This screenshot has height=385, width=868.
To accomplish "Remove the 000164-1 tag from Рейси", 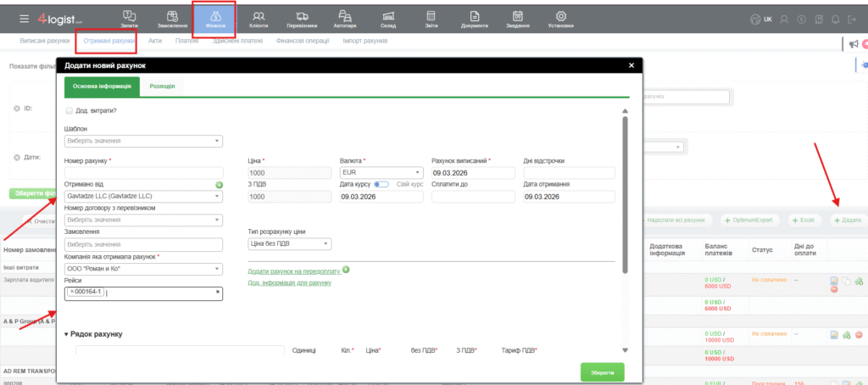I will click(x=72, y=293).
